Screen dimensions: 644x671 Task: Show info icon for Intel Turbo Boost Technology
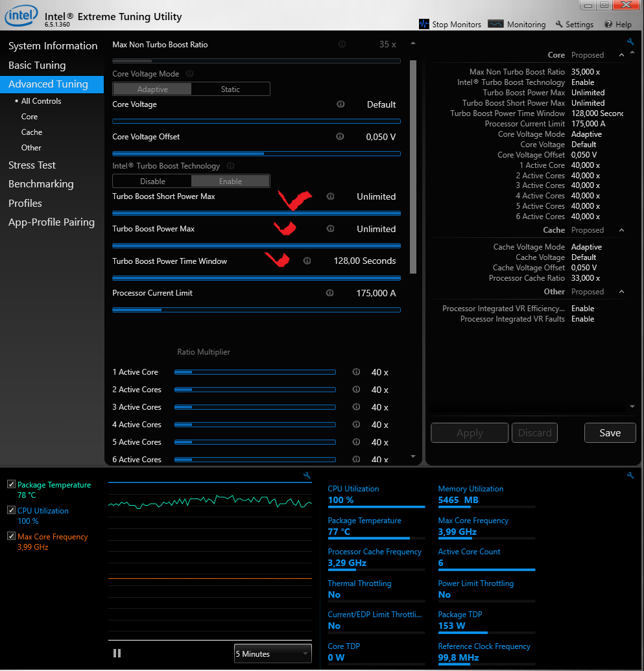(x=230, y=165)
